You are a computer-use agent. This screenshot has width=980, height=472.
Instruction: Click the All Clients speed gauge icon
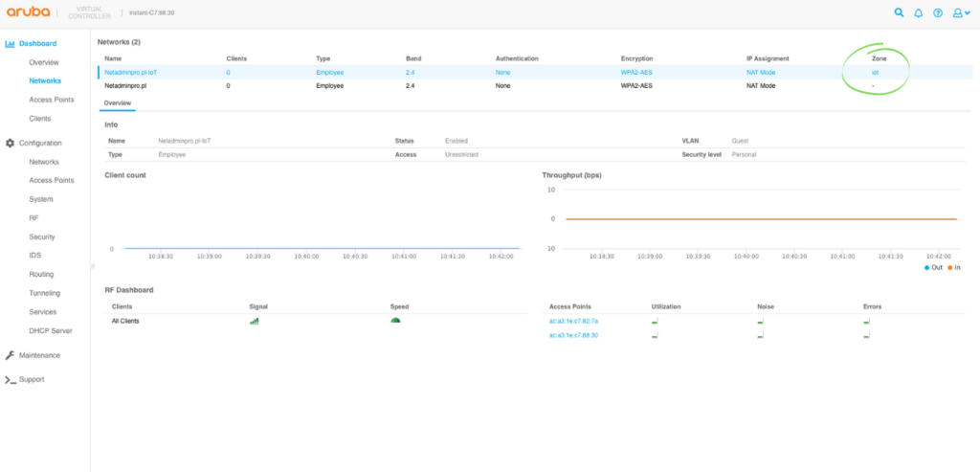395,321
